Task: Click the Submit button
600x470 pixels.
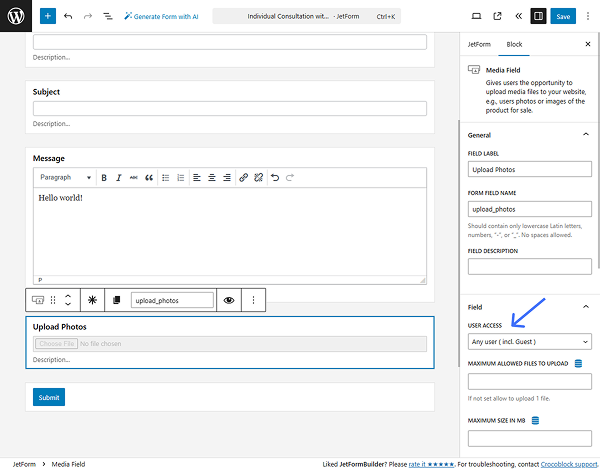Action: tap(49, 397)
